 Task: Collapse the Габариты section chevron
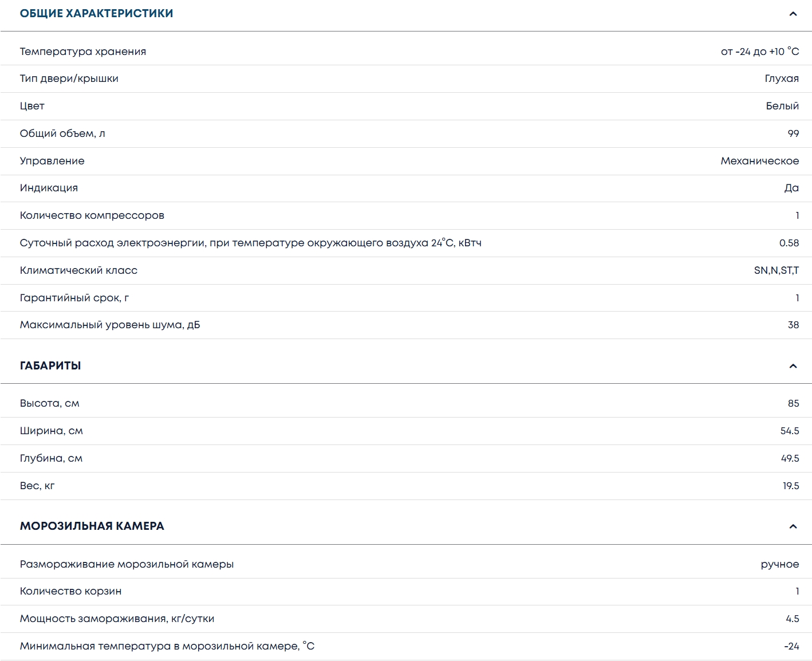tap(793, 366)
